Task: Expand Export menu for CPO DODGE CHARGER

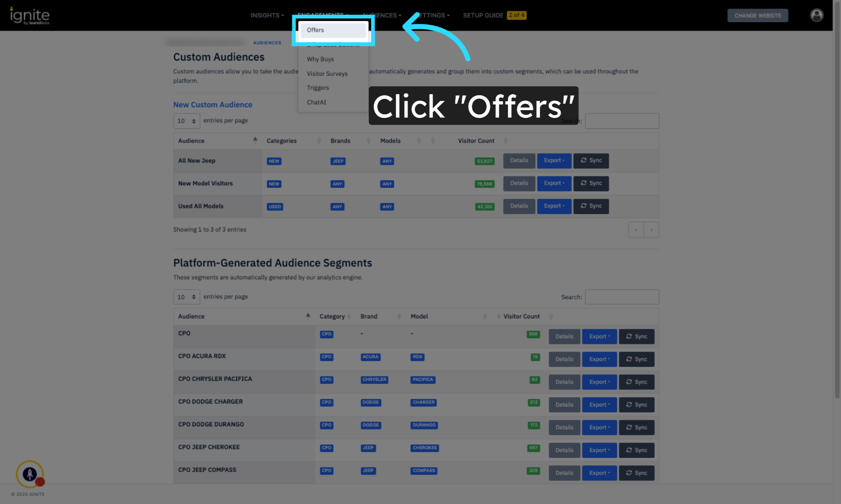Action: pos(599,405)
